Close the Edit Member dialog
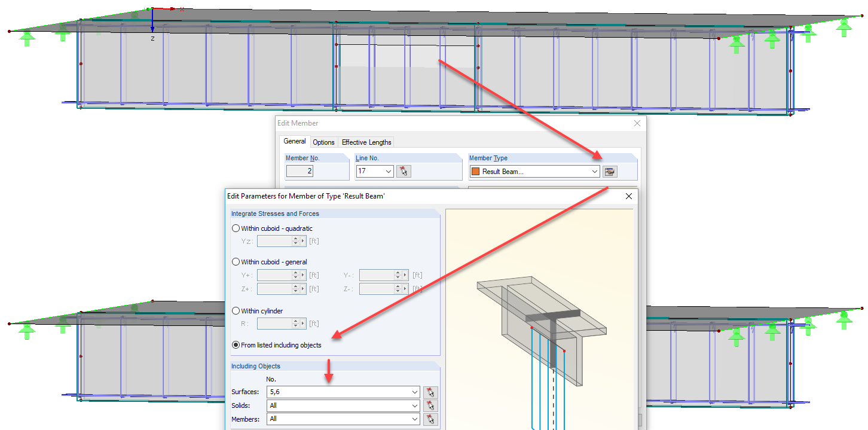This screenshot has height=430, width=868. 637,123
